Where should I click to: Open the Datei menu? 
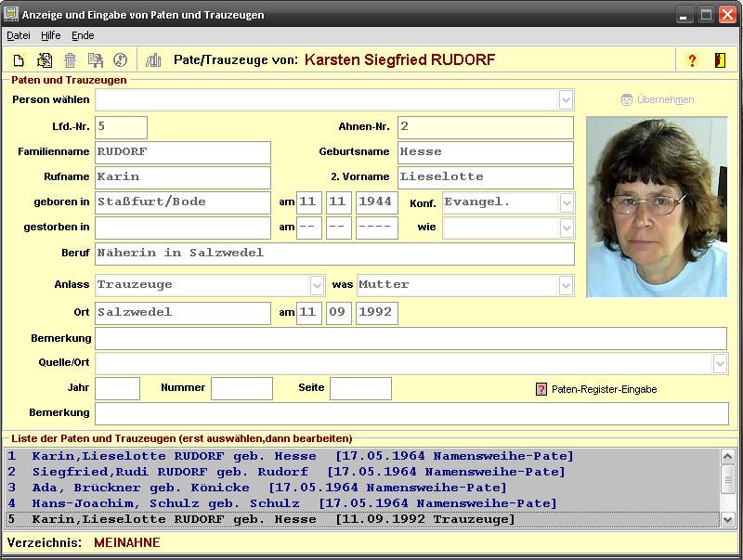pyautogui.click(x=19, y=35)
